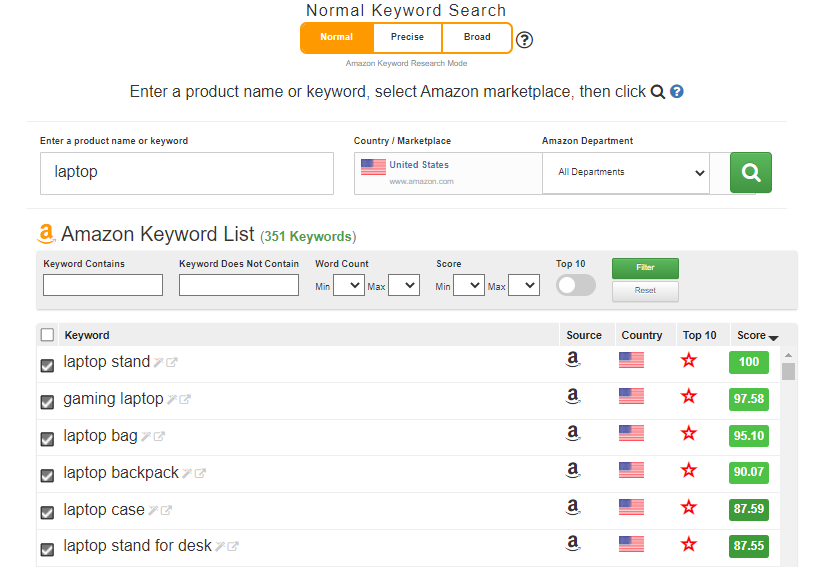Click the US flag in gaming laptop row
The image size is (821, 567).
click(x=631, y=396)
